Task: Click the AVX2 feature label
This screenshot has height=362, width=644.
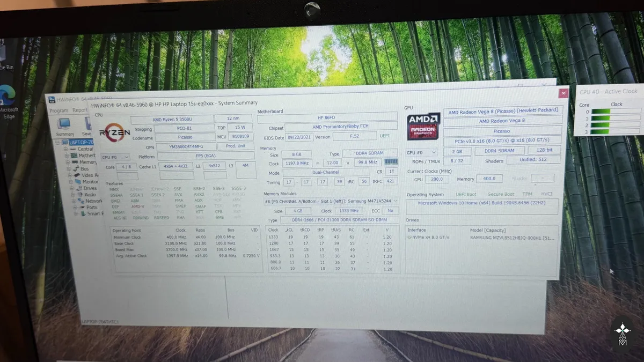Action: pyautogui.click(x=199, y=195)
